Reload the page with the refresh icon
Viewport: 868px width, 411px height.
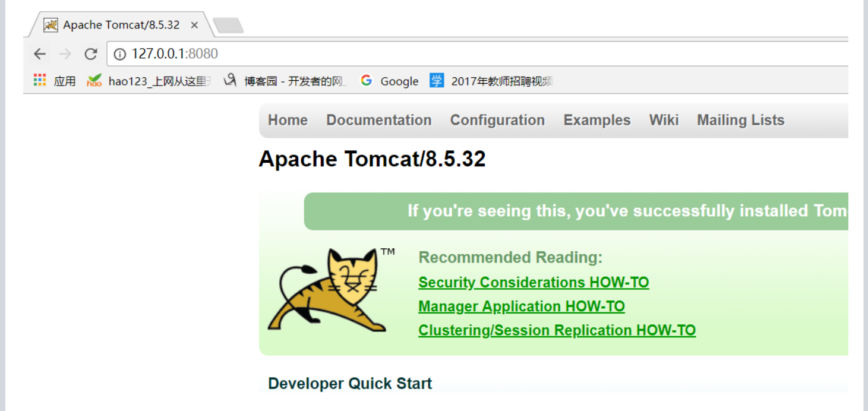[90, 54]
